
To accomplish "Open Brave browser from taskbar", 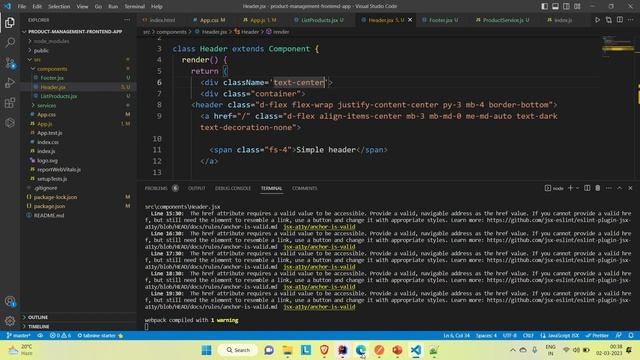I will (x=324, y=350).
